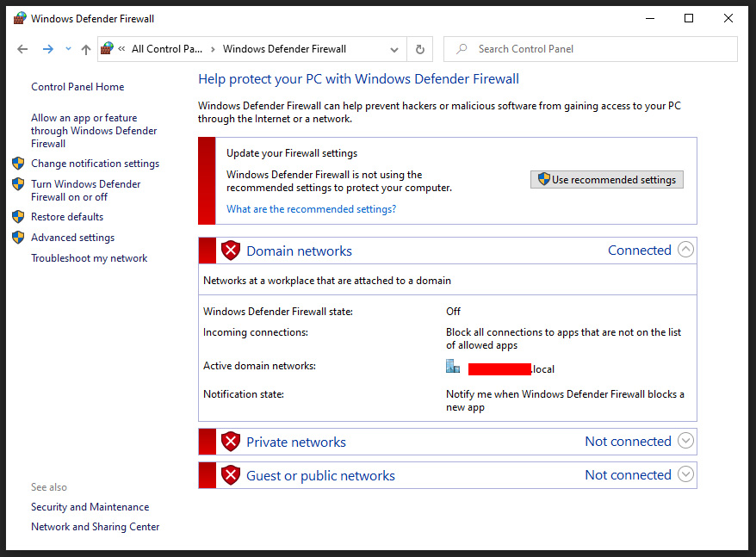The width and height of the screenshot is (756, 557).
Task: Open Network and Sharing Center link
Action: click(x=95, y=527)
